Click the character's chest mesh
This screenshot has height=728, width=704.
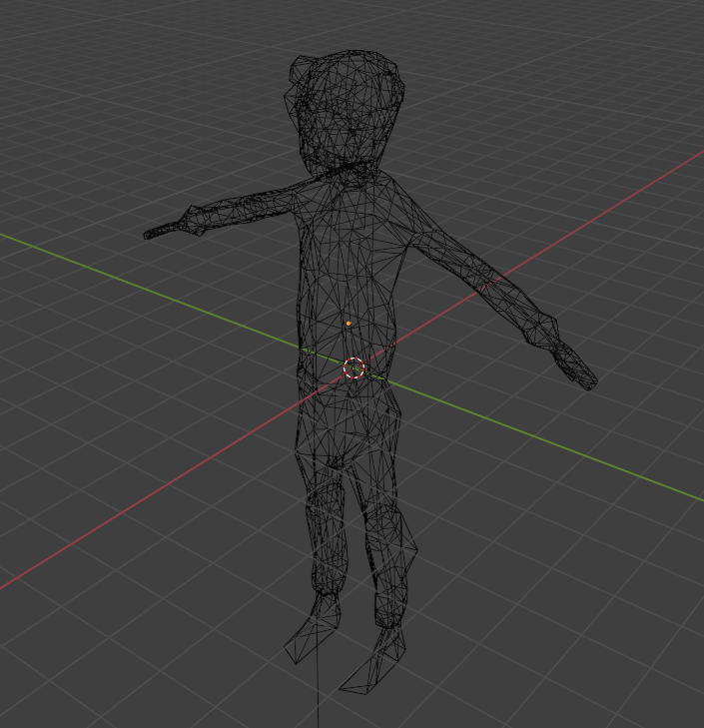point(352,240)
